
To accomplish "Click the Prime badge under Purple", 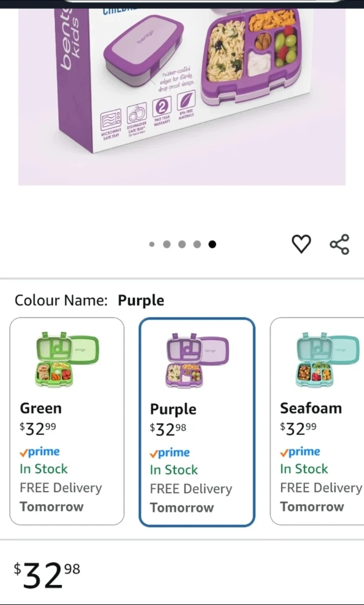I will 170,453.
